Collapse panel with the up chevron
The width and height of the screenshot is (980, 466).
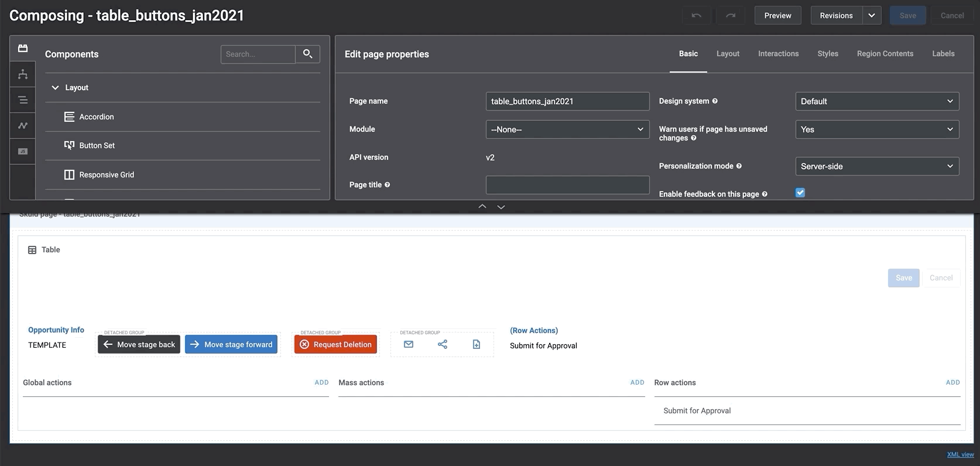point(482,207)
